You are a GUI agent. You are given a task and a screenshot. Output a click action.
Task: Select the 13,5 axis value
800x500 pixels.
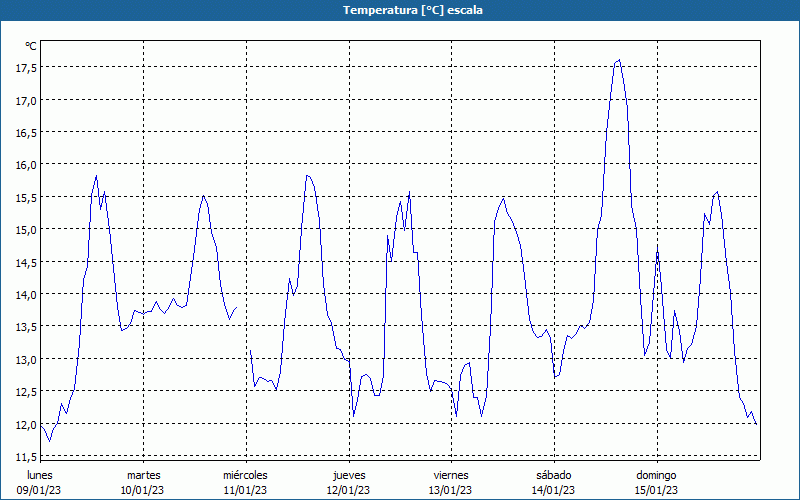click(x=26, y=327)
